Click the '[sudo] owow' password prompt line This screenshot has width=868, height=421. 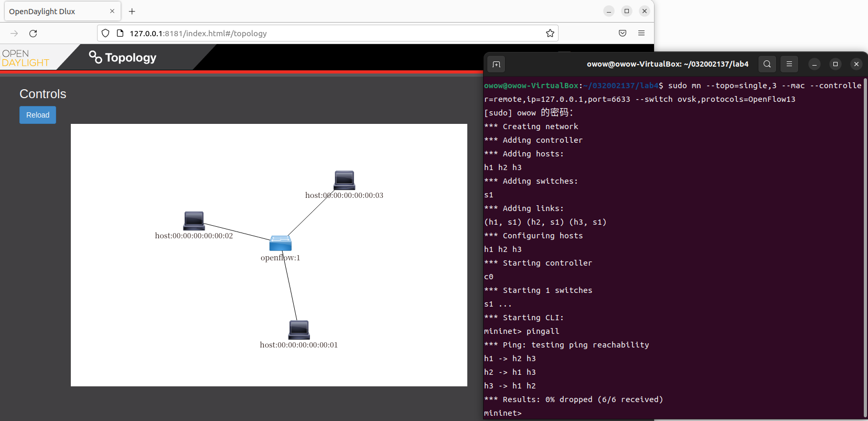[529, 113]
